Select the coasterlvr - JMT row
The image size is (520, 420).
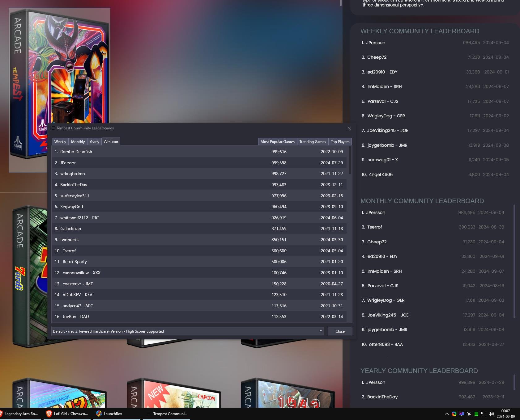click(x=199, y=284)
